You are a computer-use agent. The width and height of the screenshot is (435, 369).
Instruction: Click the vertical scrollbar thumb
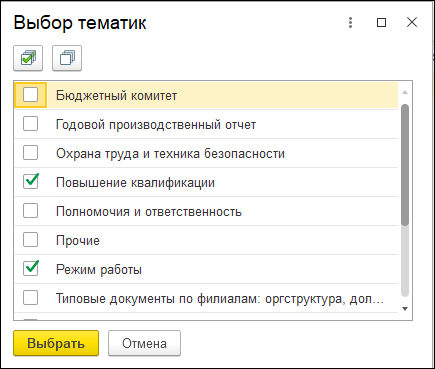(405, 165)
